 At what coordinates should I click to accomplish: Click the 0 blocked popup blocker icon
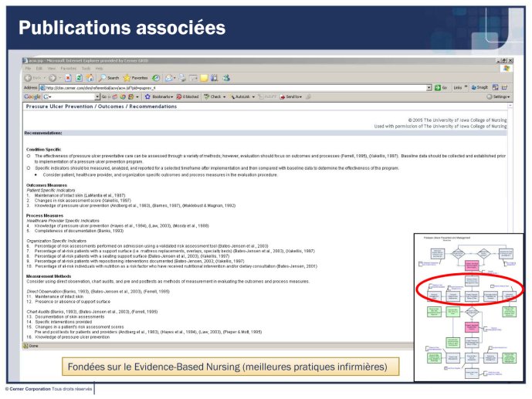pyautogui.click(x=188, y=96)
